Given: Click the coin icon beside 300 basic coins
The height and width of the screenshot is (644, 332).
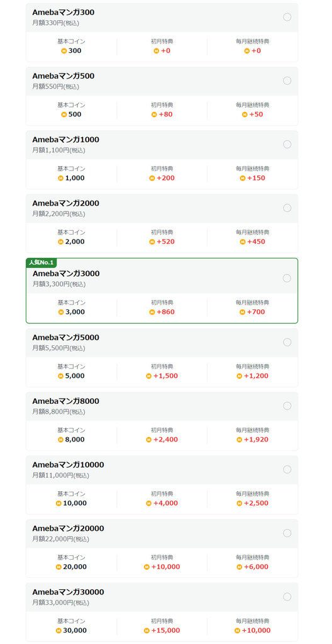Looking at the screenshot, I should click(64, 51).
